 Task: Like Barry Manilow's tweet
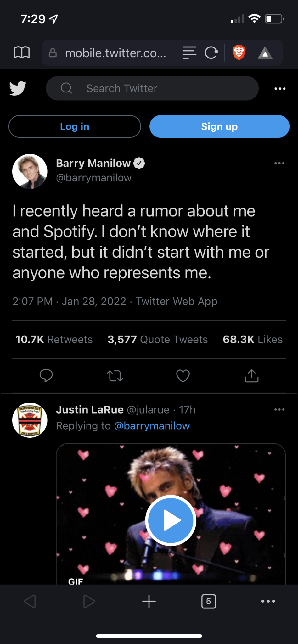tap(183, 376)
